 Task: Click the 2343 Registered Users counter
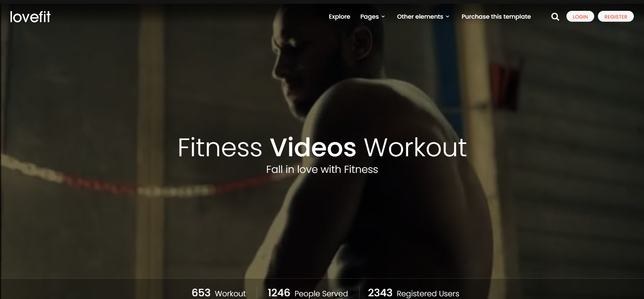coord(413,293)
